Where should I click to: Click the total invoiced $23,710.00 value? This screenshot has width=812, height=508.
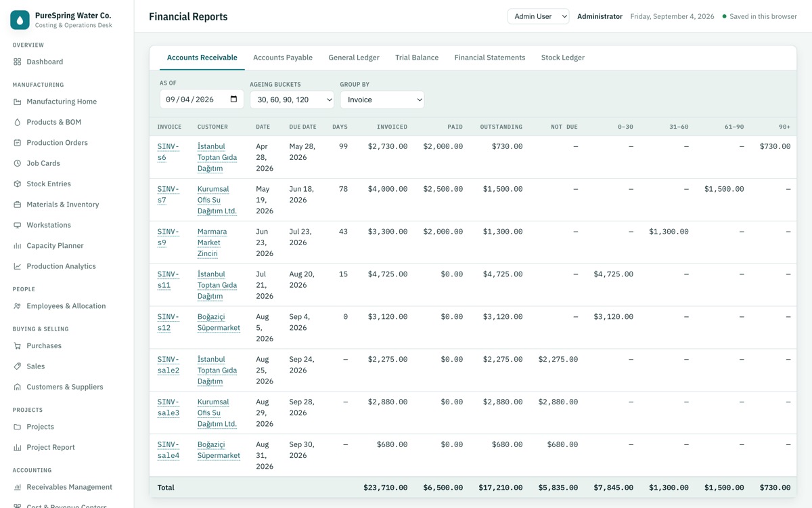[x=385, y=488]
